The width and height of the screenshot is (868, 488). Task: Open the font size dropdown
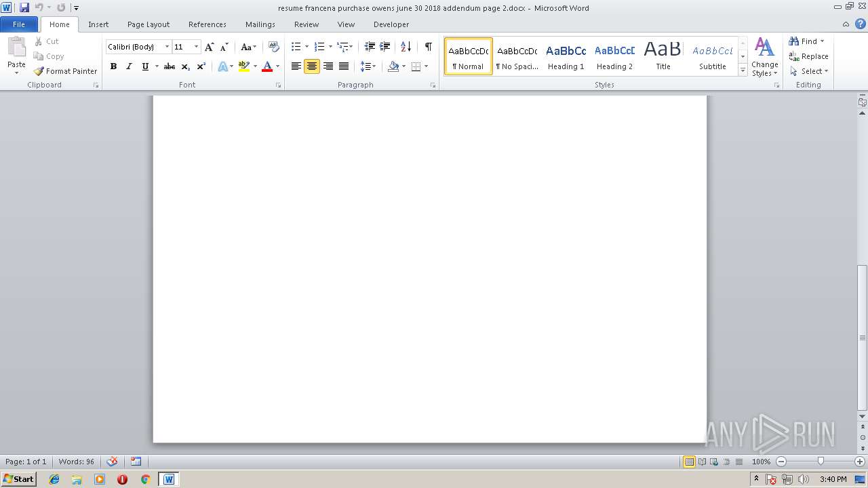click(196, 47)
